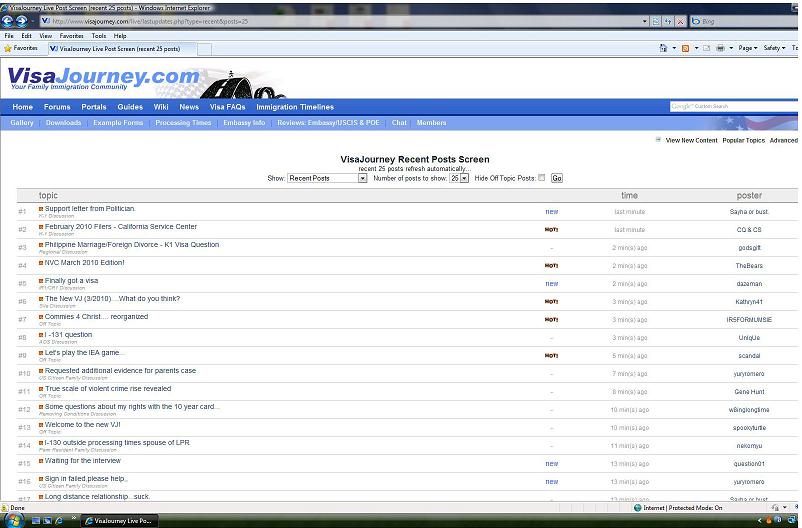The width and height of the screenshot is (802, 528).
Task: Toggle Hide Off Topic Posts checkbox
Action: (542, 178)
